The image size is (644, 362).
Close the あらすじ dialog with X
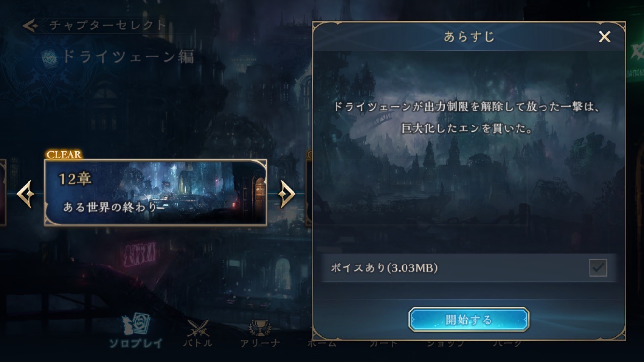click(x=604, y=37)
